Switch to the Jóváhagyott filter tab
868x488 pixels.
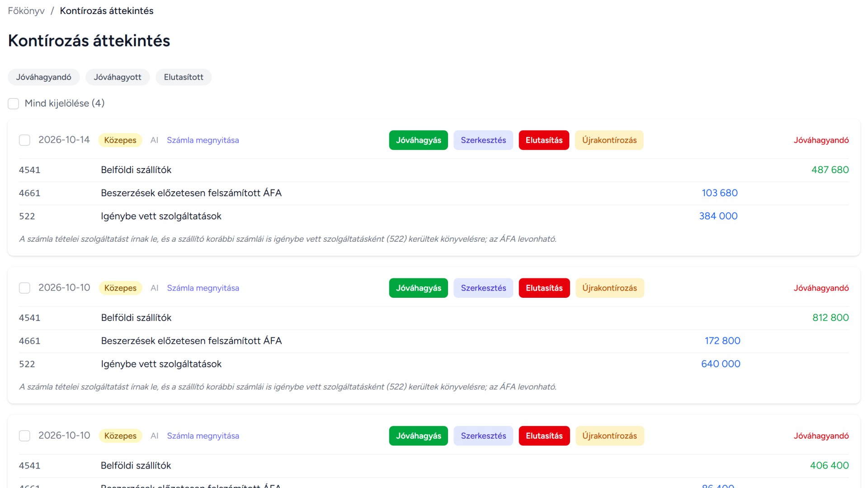(118, 77)
